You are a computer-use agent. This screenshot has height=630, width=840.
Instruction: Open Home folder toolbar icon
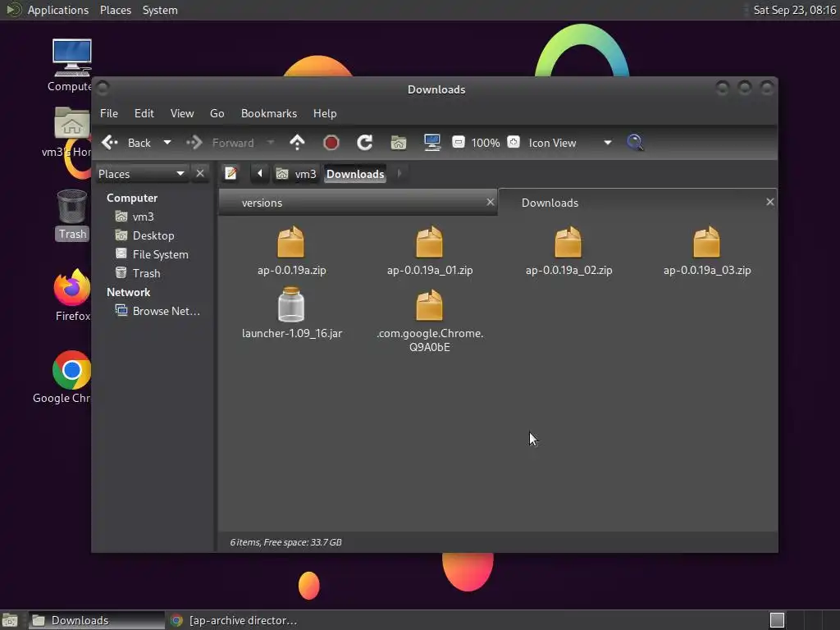(398, 143)
